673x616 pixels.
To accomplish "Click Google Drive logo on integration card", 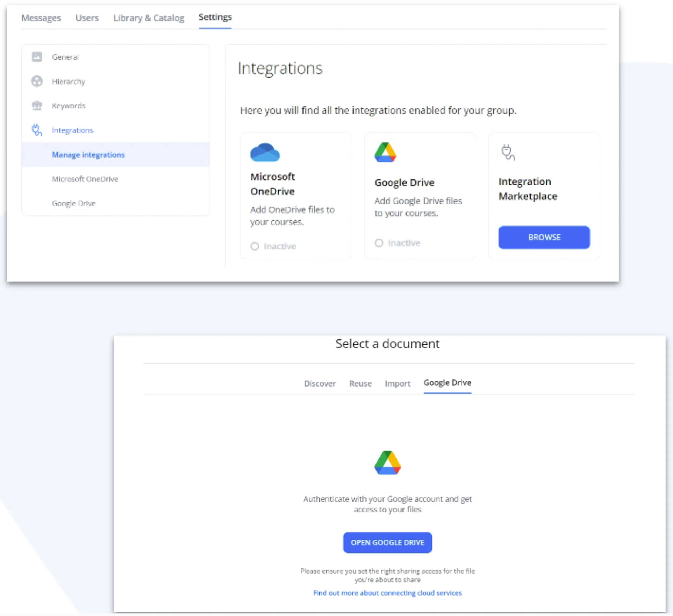I will click(x=385, y=152).
